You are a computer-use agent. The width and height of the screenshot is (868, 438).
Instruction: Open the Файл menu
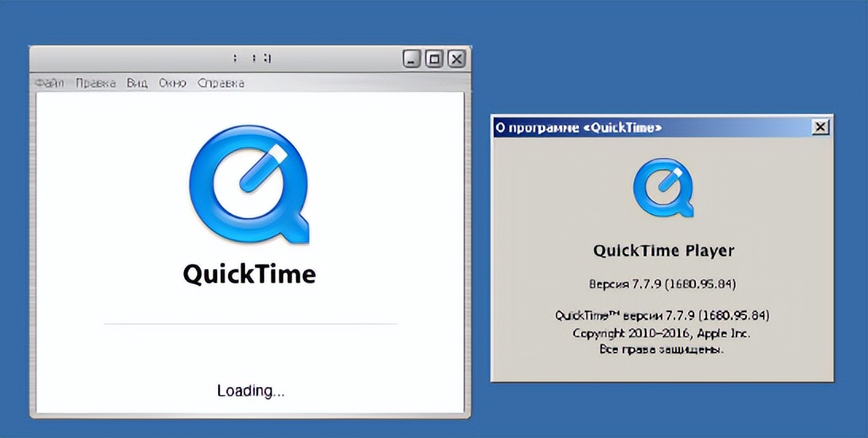[49, 83]
